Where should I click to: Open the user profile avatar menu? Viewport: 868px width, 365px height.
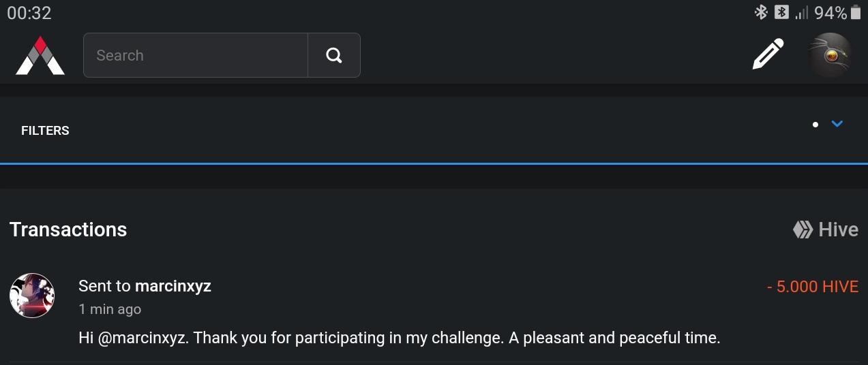tap(830, 55)
